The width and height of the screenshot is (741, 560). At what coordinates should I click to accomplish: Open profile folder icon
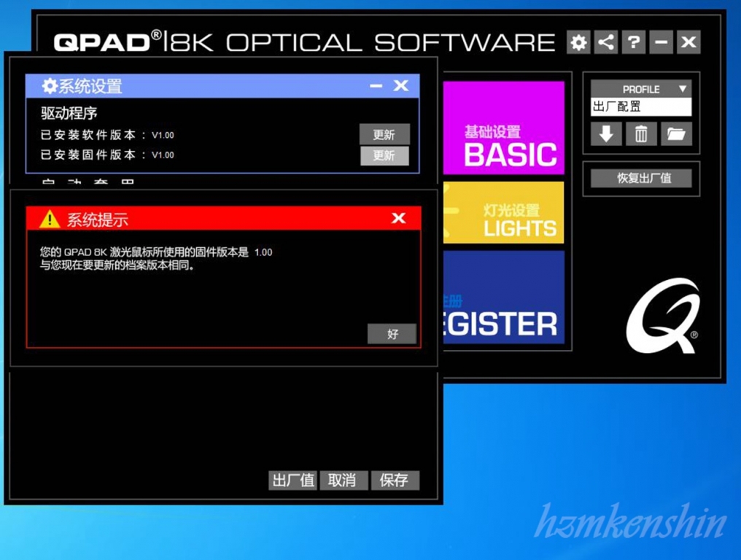676,133
